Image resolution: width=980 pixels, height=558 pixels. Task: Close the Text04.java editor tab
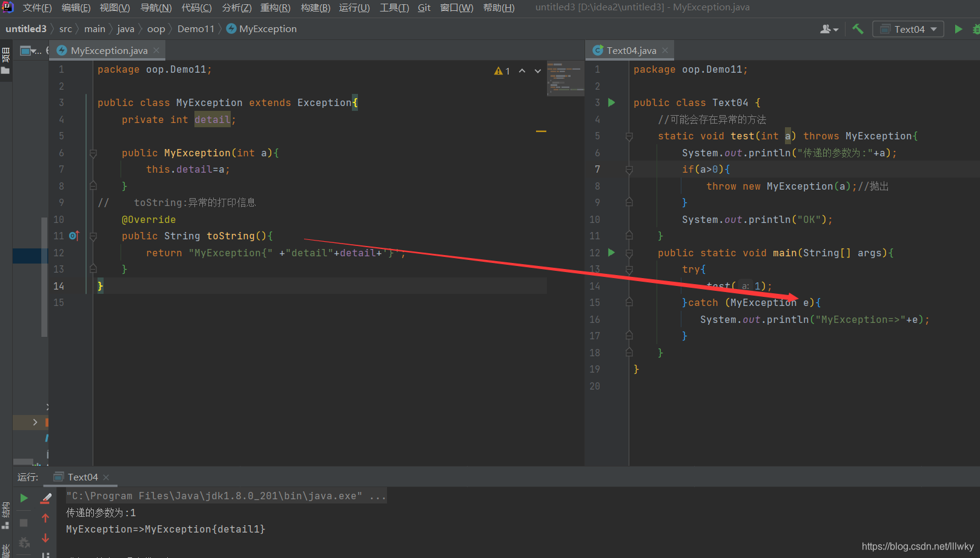pyautogui.click(x=665, y=50)
